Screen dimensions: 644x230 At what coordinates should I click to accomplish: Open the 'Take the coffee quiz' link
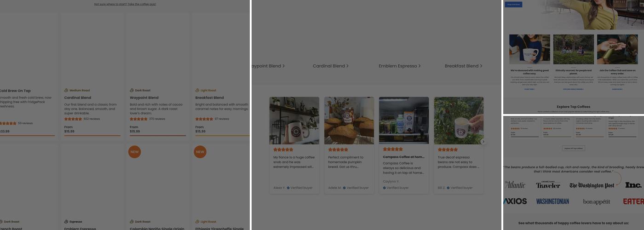pyautogui.click(x=142, y=4)
